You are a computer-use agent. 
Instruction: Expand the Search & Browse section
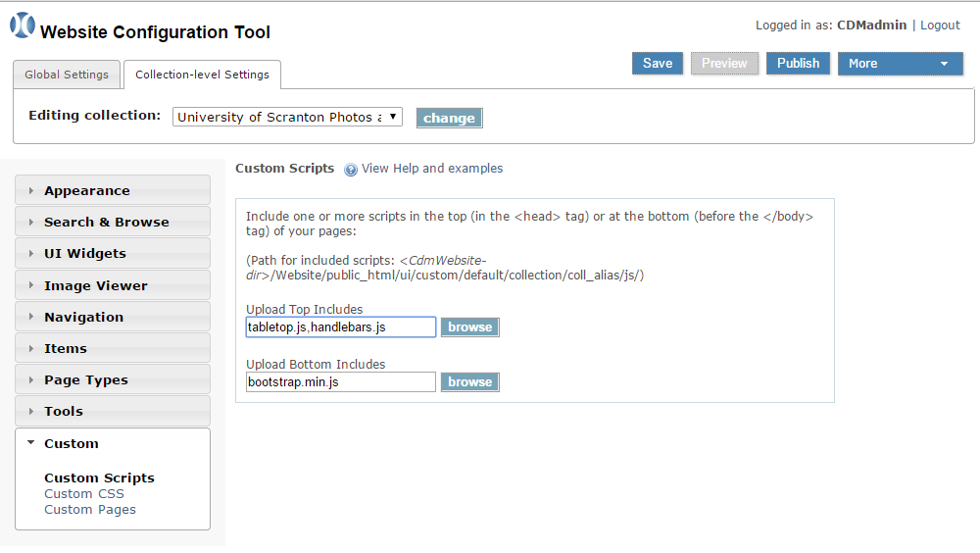pyautogui.click(x=113, y=222)
